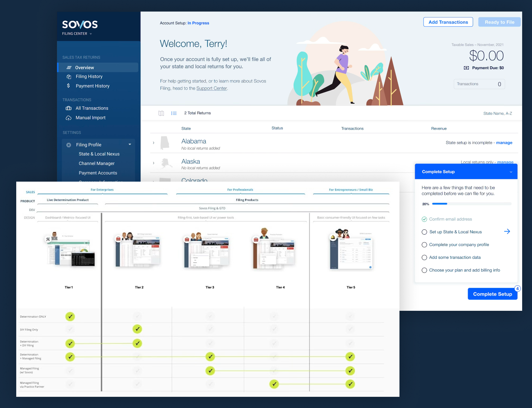Click For Entrepreneurs / Small Biz heading
Viewport: 532px width, 408px height.
tap(351, 190)
